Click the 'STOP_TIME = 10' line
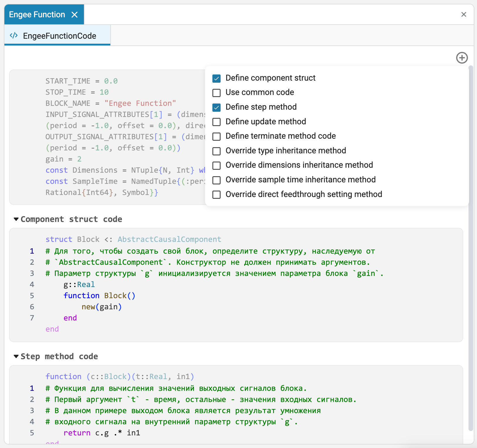This screenshot has width=477, height=448. click(77, 92)
